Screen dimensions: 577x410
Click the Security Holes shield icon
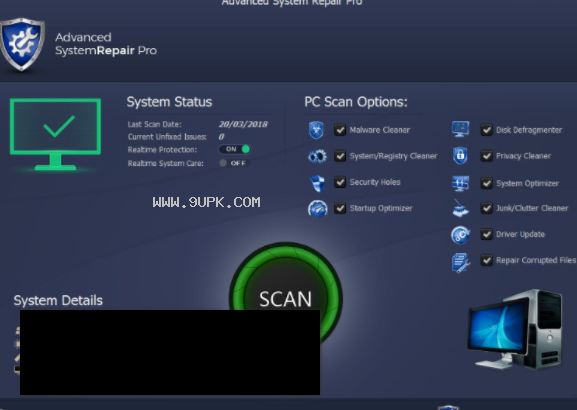tap(317, 183)
